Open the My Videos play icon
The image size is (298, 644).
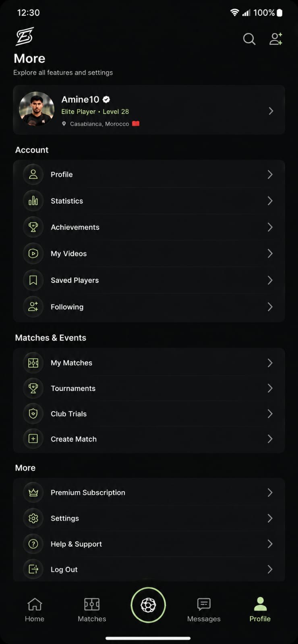pyautogui.click(x=33, y=254)
